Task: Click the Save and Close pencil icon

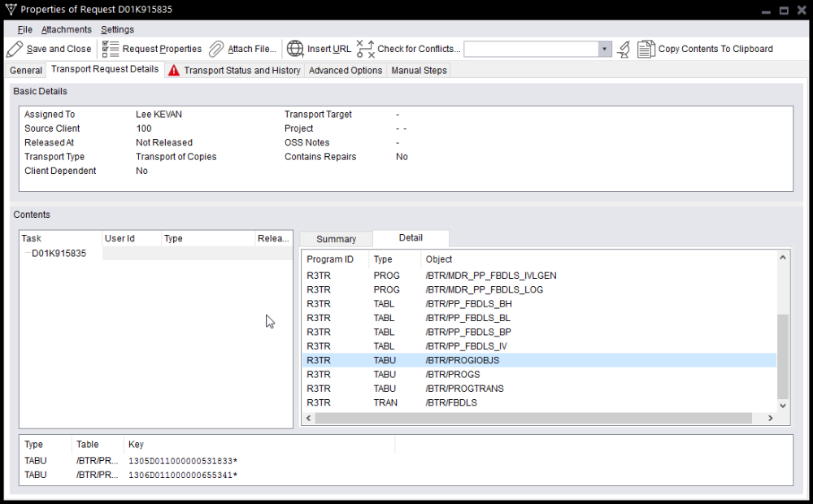Action: (x=15, y=49)
